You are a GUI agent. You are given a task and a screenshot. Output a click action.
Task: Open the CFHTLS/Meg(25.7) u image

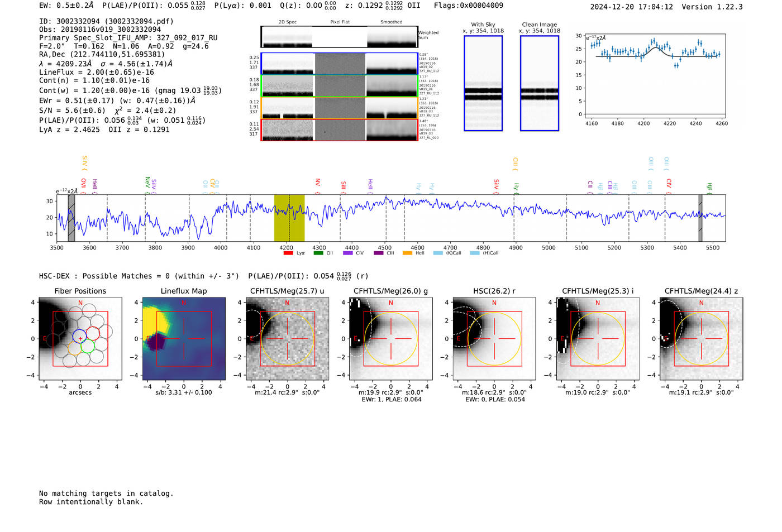coord(287,339)
